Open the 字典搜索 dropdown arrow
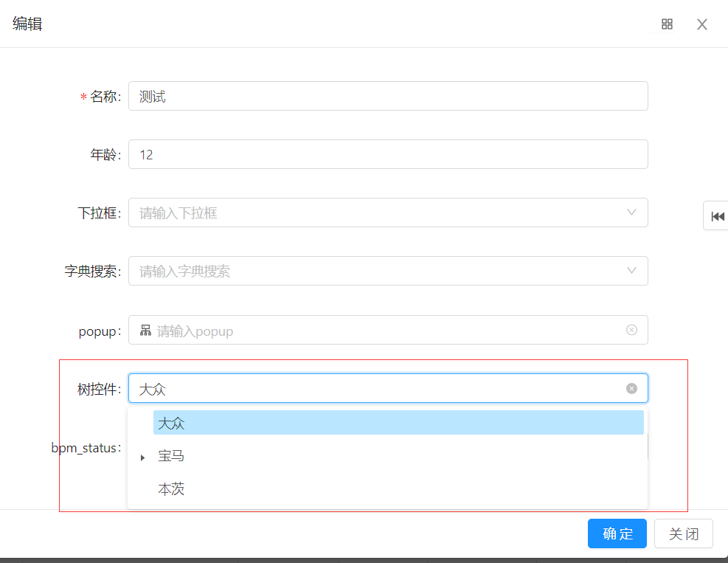The width and height of the screenshot is (728, 563). [x=631, y=270]
